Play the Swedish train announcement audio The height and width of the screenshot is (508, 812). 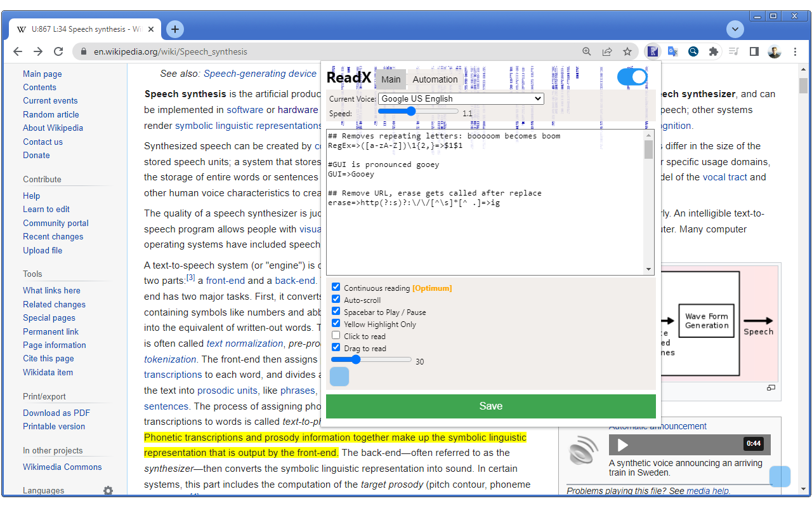tap(622, 445)
